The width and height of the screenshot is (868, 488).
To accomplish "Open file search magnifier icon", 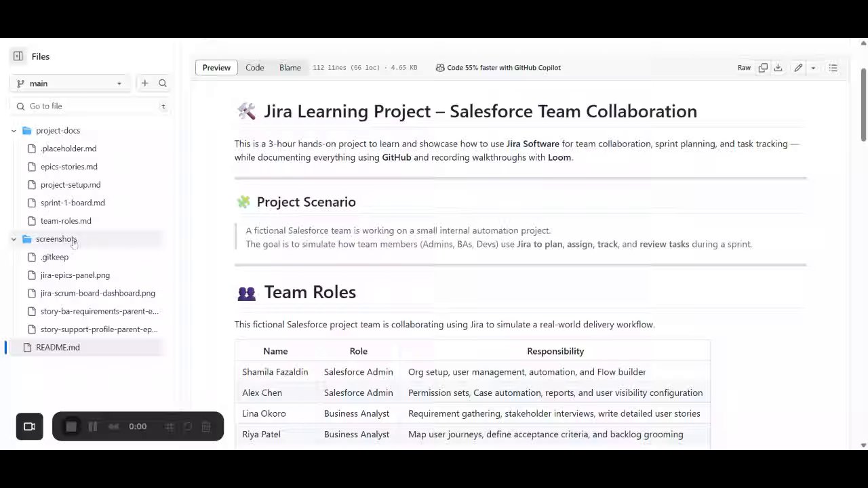I will tap(163, 83).
